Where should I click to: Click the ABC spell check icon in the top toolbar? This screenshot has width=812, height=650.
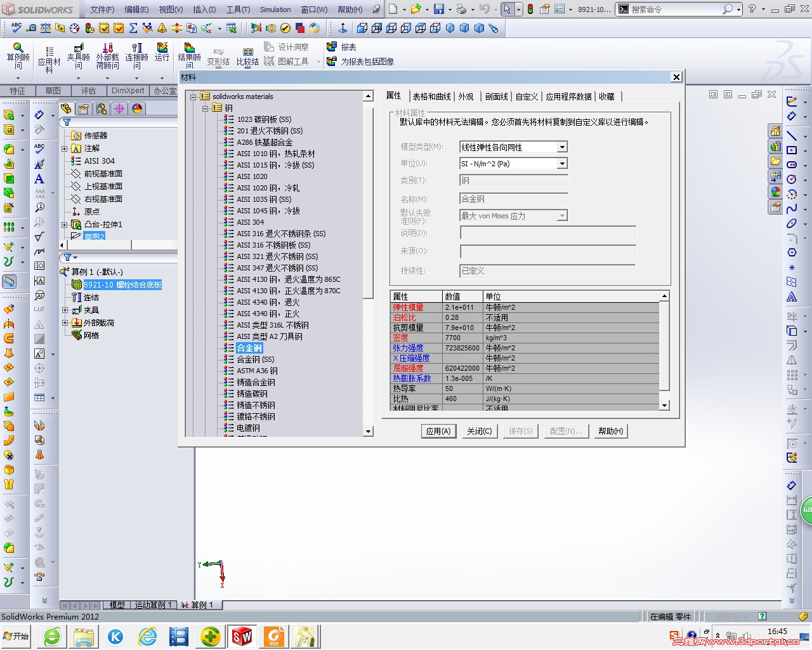click(16, 28)
